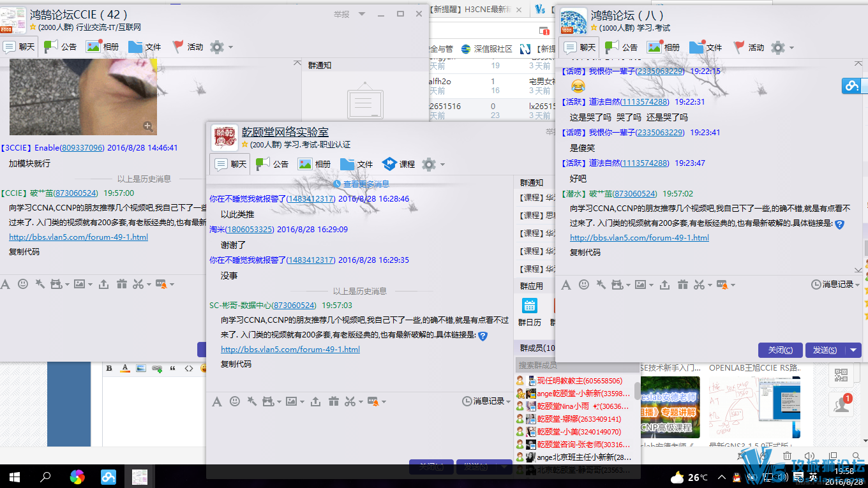Viewport: 868px width, 488px height.
Task: Click send image icon in 乾颐堂网络实验室 toolbar
Action: point(291,401)
